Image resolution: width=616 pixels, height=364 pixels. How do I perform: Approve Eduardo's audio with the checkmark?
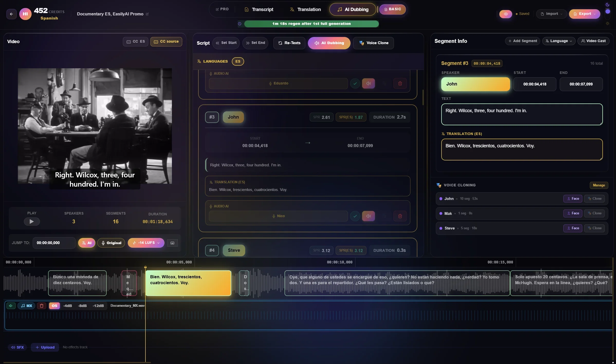[355, 83]
